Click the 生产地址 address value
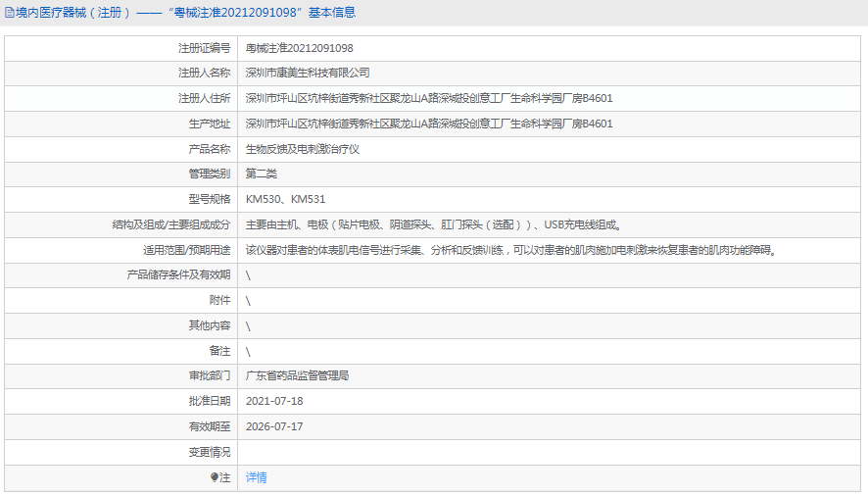868x496 pixels. 429,124
